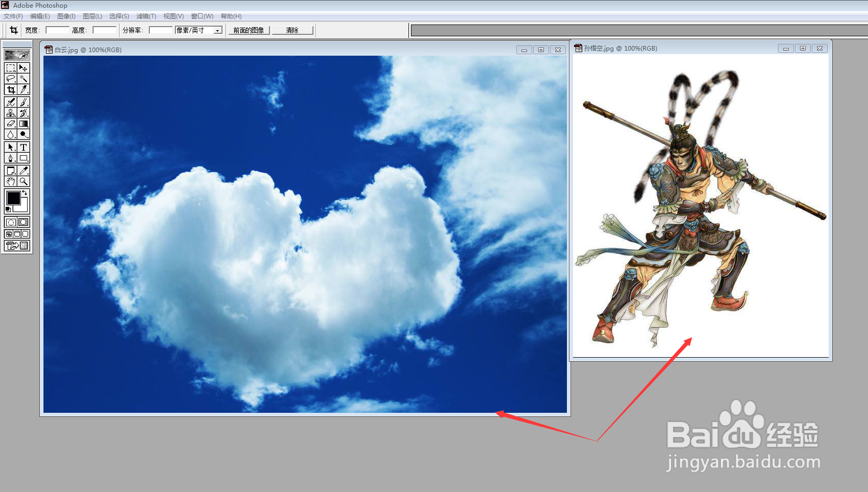Select the Magic Wand tool
The height and width of the screenshot is (492, 868).
24,79
